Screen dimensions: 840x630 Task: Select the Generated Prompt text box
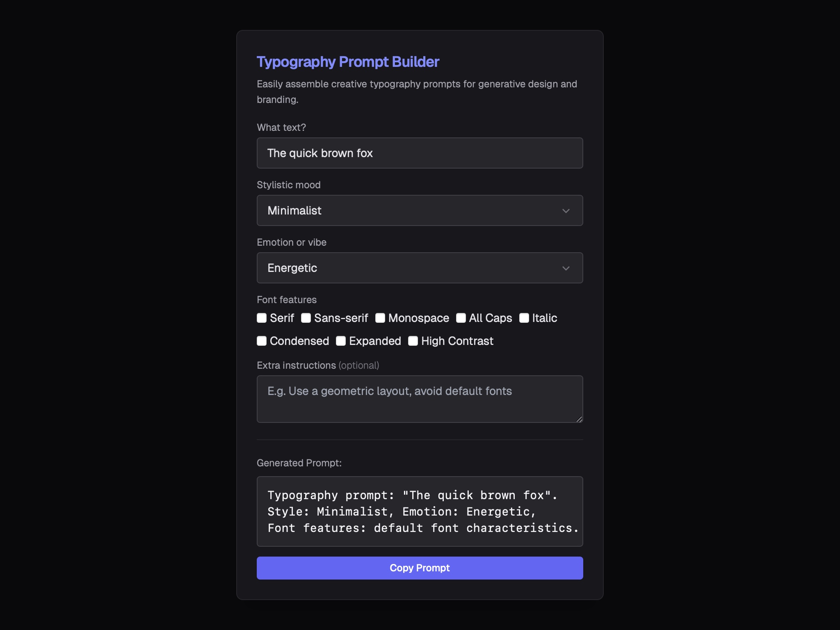click(420, 511)
